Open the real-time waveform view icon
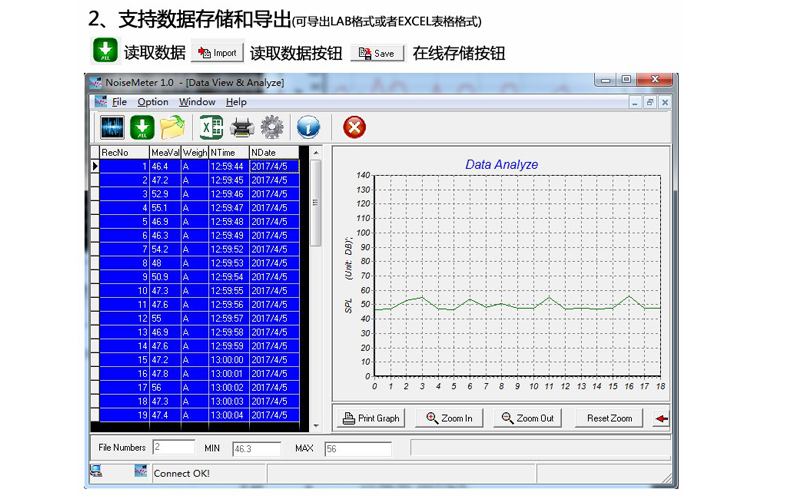 tap(112, 127)
